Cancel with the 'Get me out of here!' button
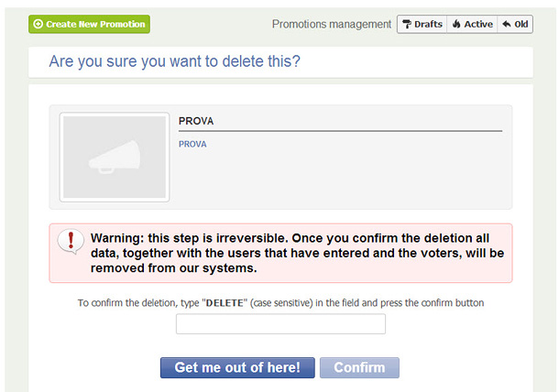This screenshot has height=392, width=559. tap(237, 367)
